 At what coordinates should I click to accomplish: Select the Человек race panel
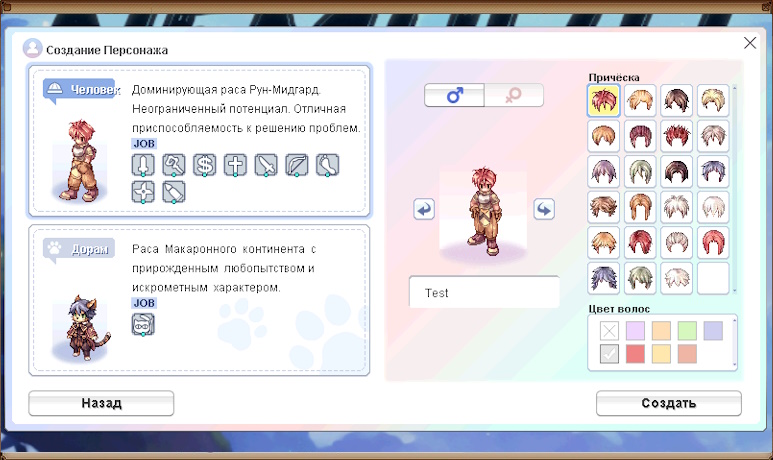point(200,141)
